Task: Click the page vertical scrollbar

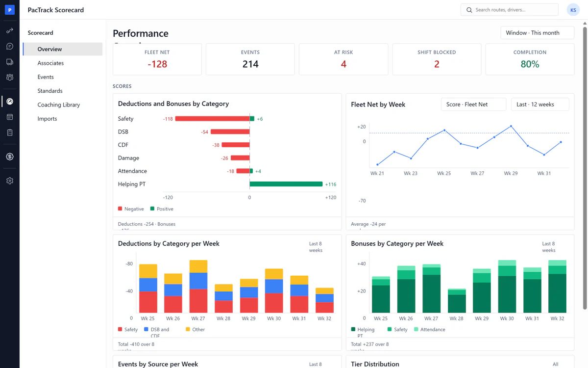Action: pyautogui.click(x=585, y=168)
